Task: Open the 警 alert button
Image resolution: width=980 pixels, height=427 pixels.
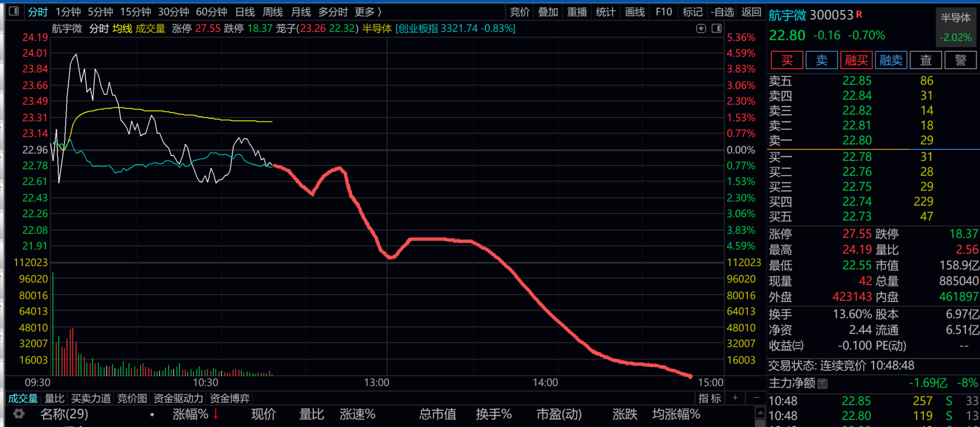Action: 960,60
